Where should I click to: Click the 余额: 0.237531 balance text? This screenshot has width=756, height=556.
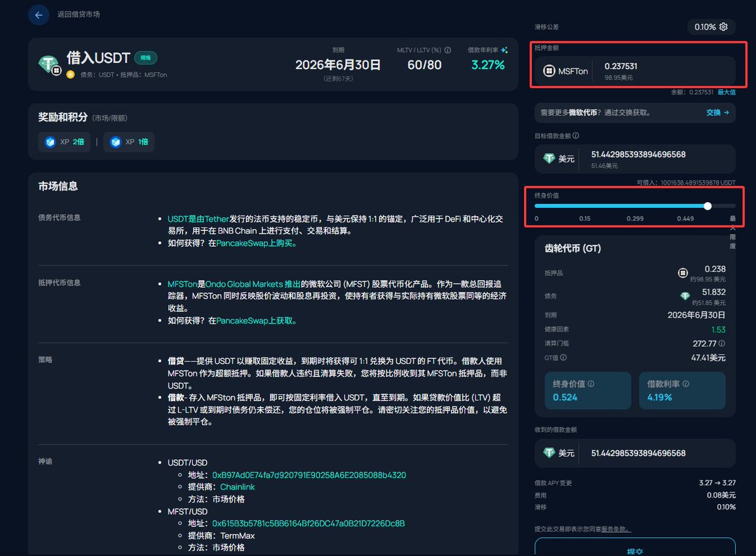692,92
